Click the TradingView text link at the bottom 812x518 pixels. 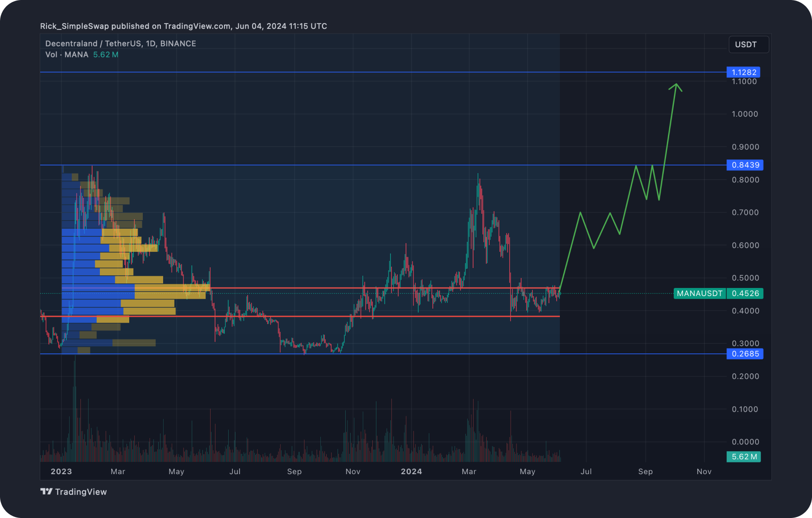coord(80,492)
